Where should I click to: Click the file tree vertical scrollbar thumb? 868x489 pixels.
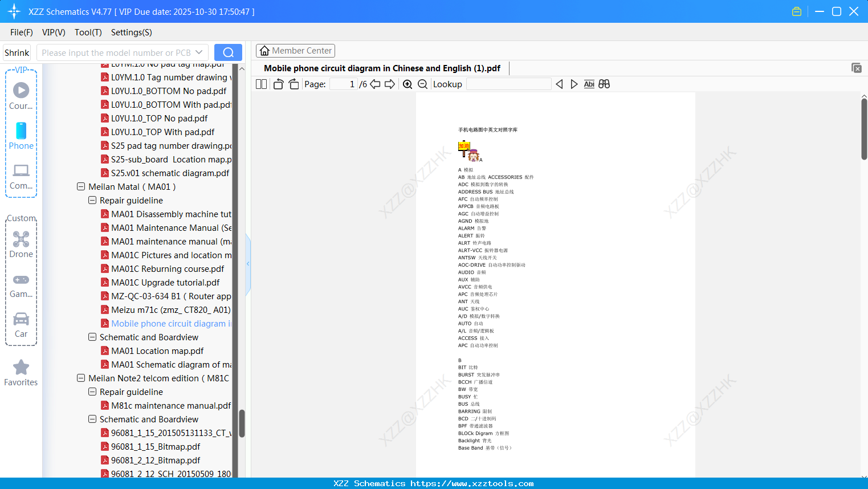242,423
